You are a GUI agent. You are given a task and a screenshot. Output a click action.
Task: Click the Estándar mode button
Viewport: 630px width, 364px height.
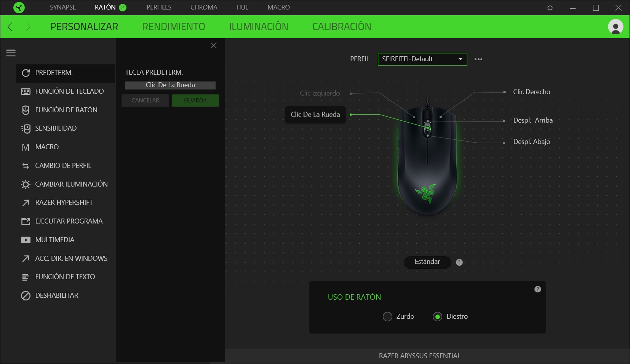tap(427, 262)
